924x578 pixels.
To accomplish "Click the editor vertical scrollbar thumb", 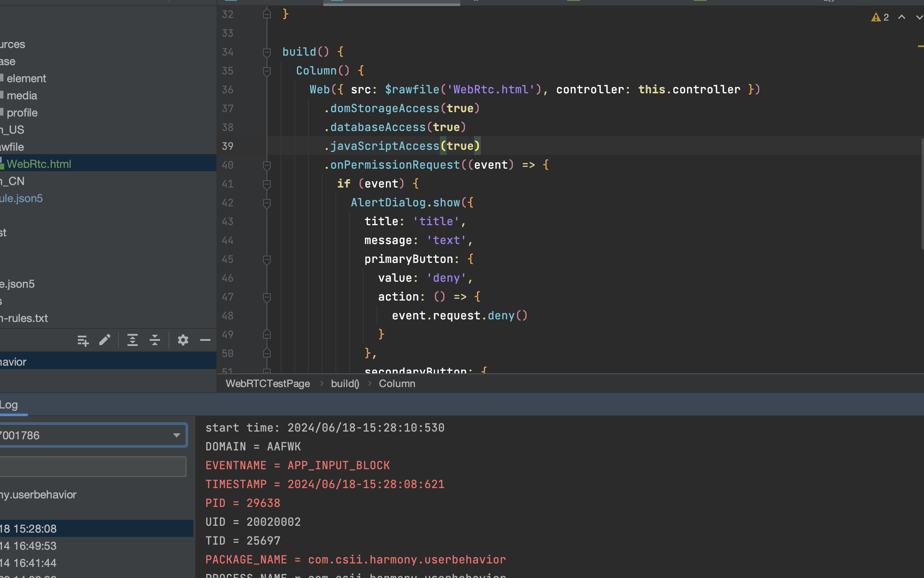I will pyautogui.click(x=922, y=194).
